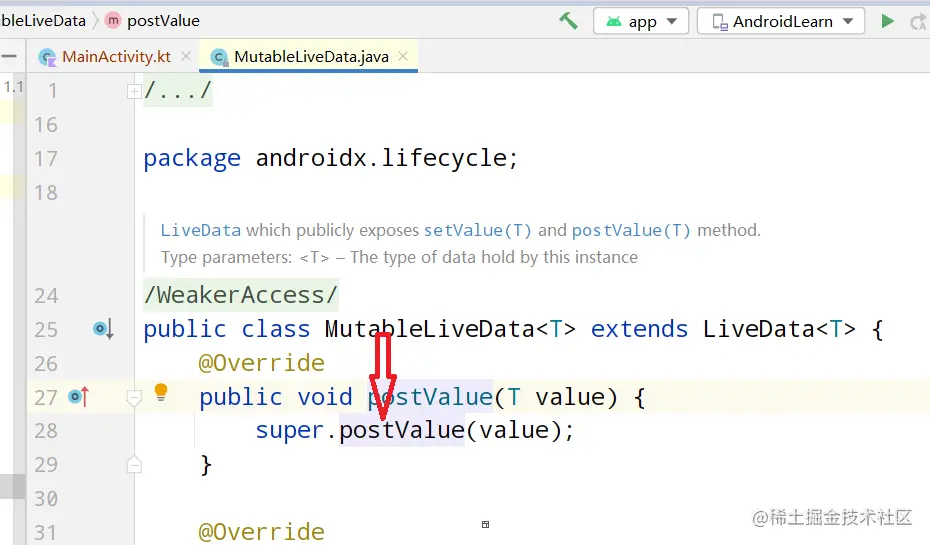Image resolution: width=930 pixels, height=545 pixels.
Task: Click the Android icon in app dropdown
Action: click(x=614, y=21)
